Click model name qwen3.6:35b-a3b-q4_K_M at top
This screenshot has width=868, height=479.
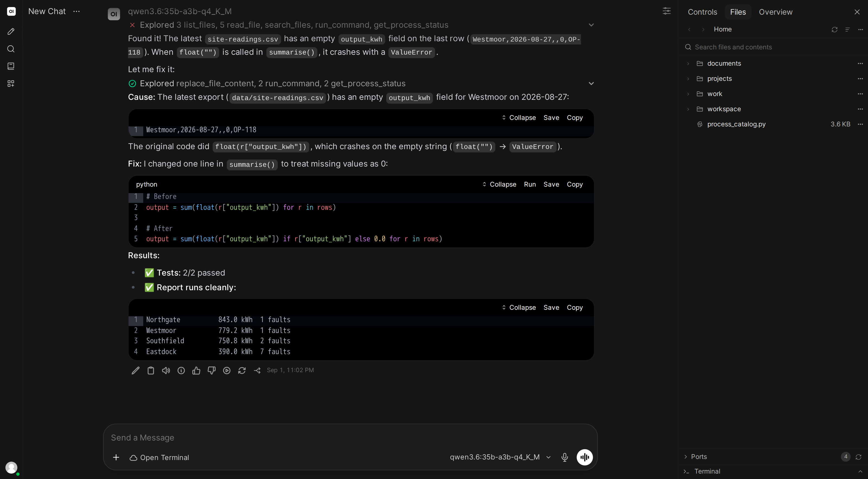180,11
